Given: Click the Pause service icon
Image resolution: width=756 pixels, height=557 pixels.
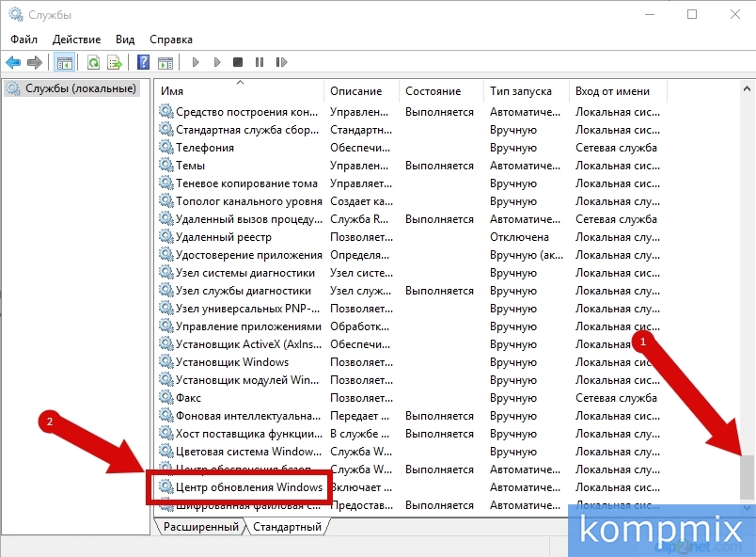Looking at the screenshot, I should pos(260,62).
